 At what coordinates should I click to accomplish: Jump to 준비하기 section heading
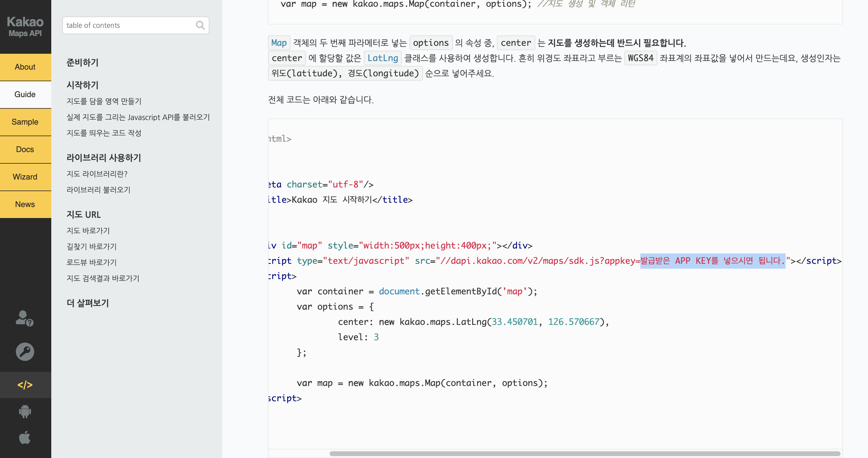pos(82,62)
